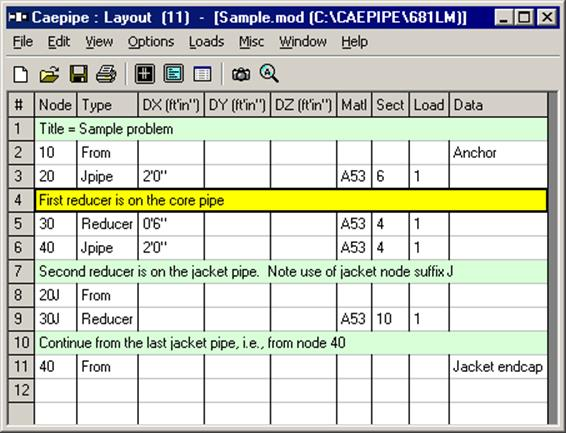Click the Jacket endcap data cell

click(498, 367)
